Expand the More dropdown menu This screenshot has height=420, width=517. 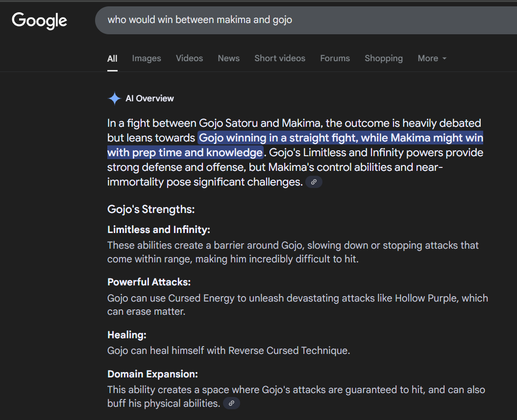(432, 58)
